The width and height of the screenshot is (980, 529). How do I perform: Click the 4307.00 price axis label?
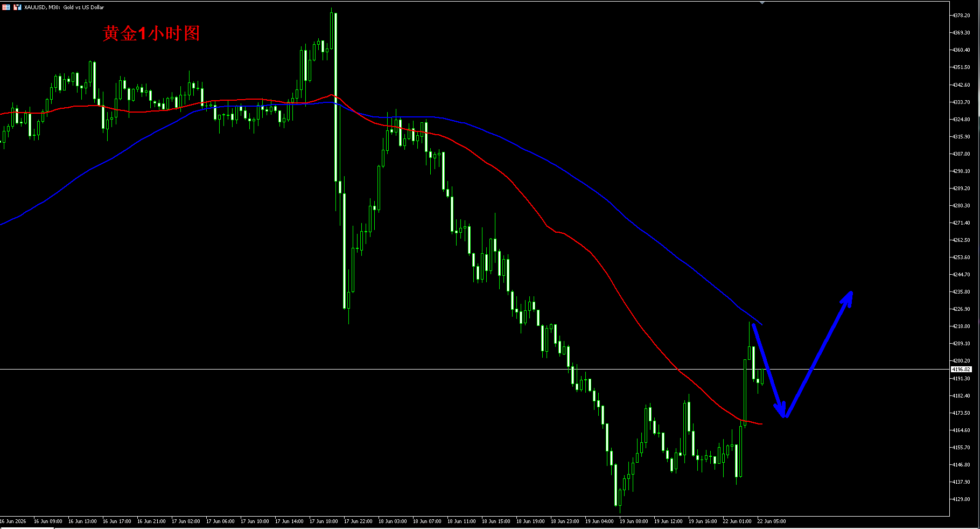961,154
